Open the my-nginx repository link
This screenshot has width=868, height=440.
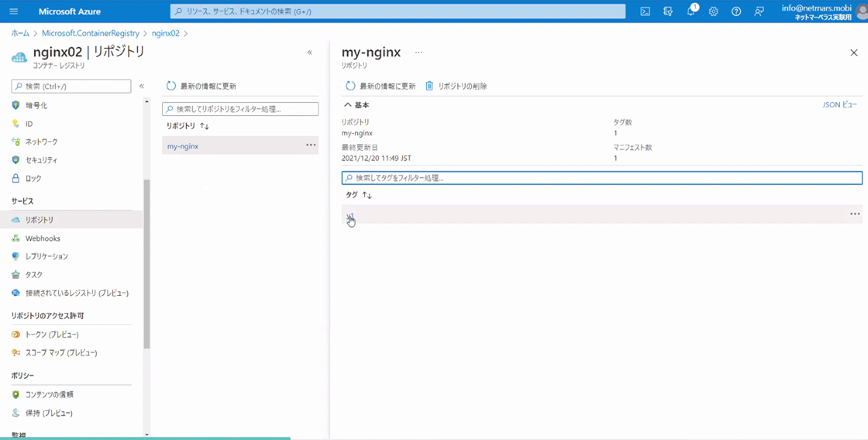pos(183,146)
